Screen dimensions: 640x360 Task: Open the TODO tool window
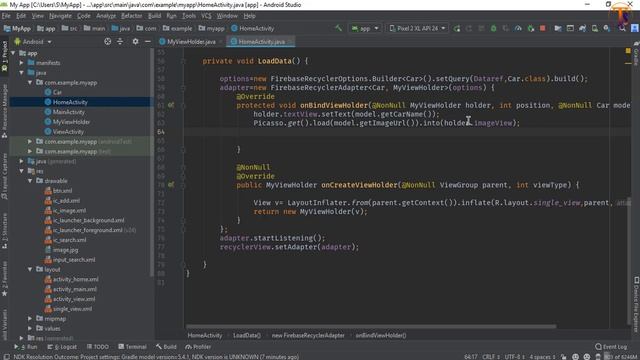pyautogui.click(x=98, y=347)
